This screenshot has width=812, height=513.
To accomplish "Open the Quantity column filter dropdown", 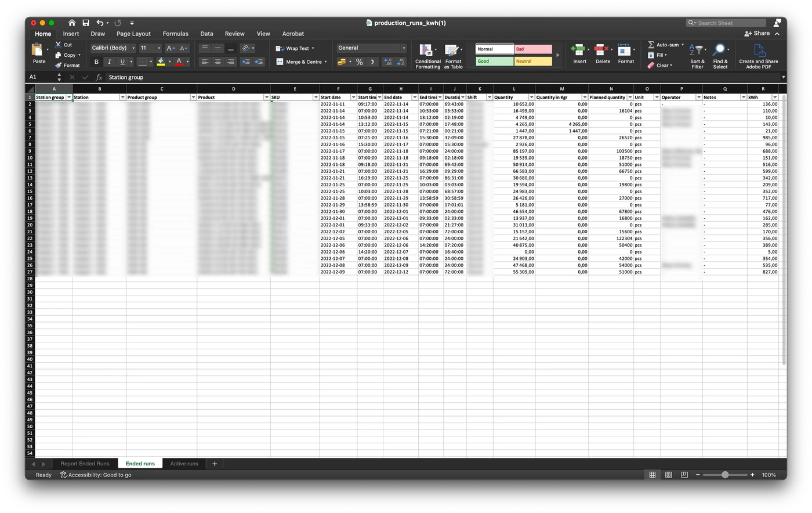I will point(531,97).
